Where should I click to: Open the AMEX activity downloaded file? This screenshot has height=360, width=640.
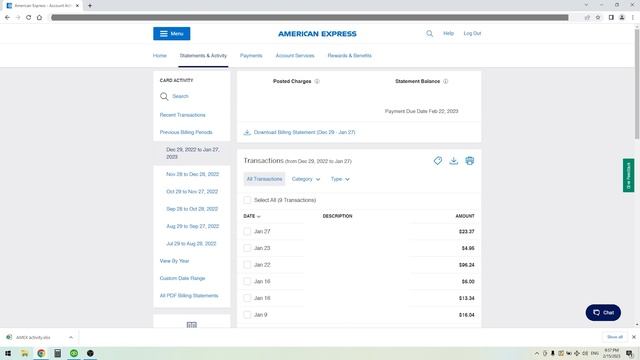pyautogui.click(x=33, y=338)
